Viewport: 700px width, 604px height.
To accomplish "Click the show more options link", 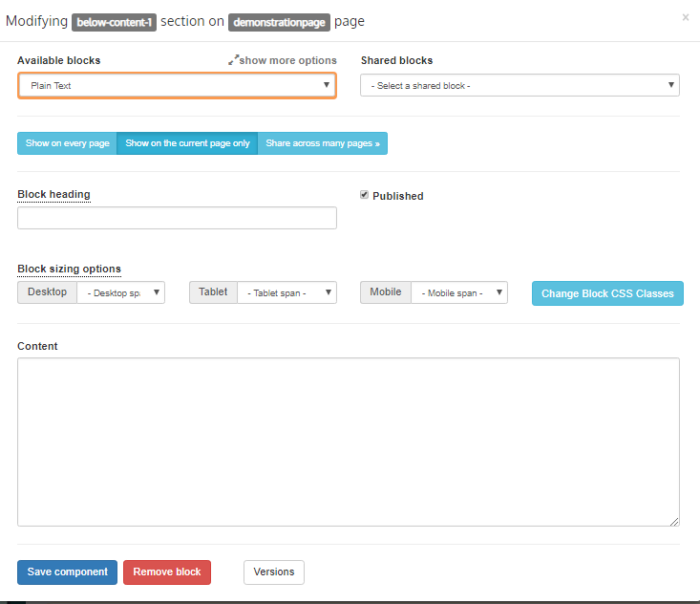I will click(287, 60).
